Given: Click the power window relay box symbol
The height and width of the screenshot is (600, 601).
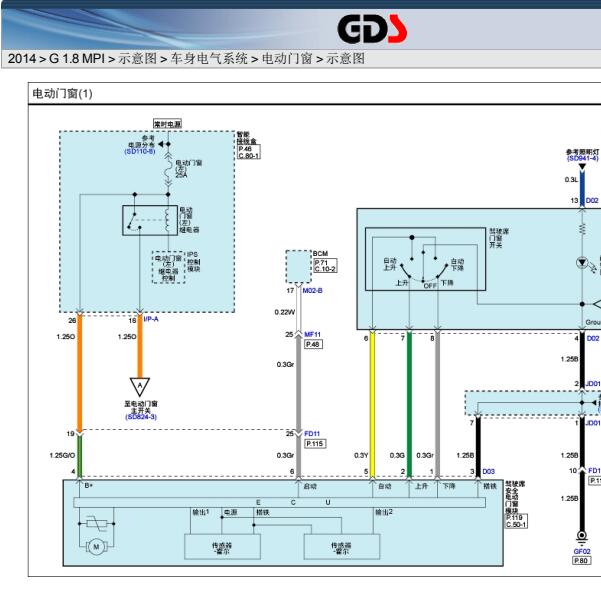Looking at the screenshot, I should [150, 220].
